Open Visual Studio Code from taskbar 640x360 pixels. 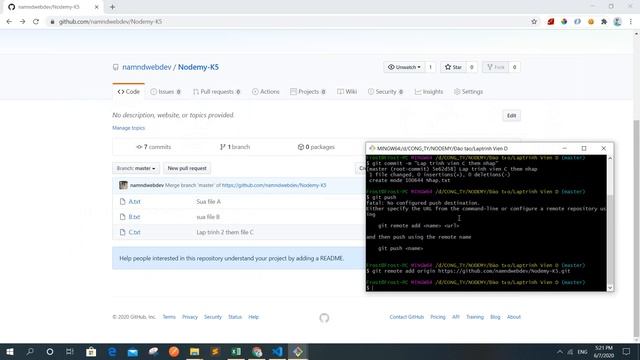278,351
